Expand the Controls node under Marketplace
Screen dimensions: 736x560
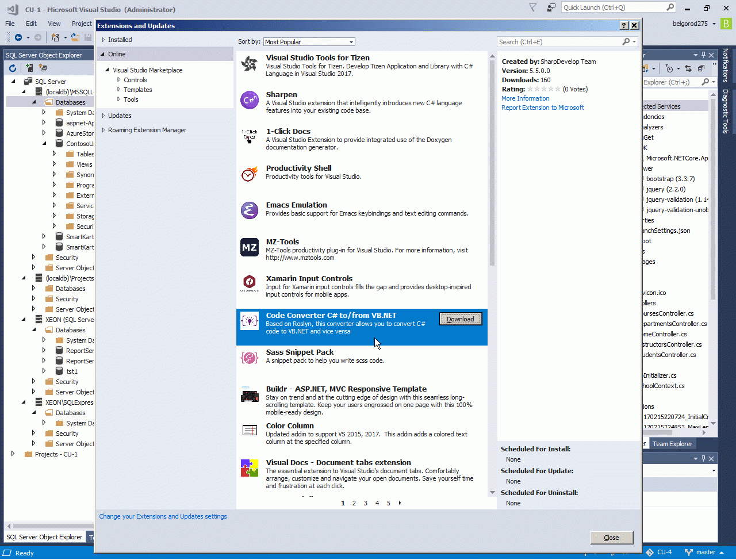click(119, 80)
